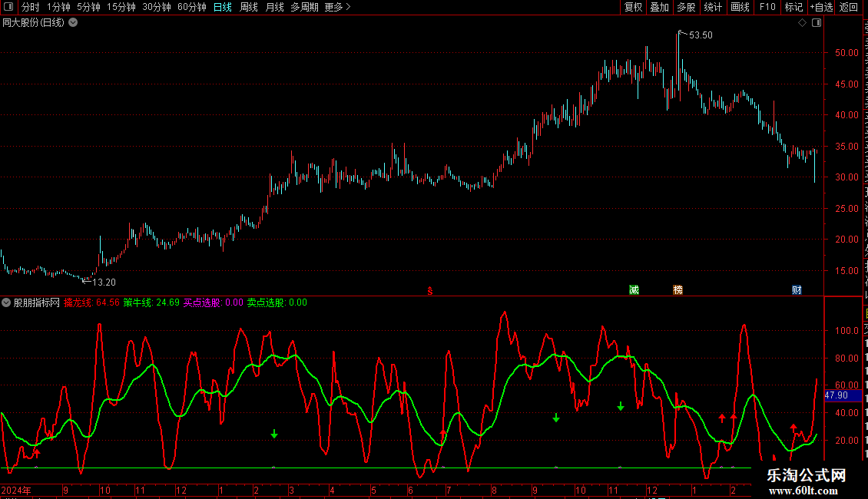Open 多周期 multi-period view

[304, 7]
